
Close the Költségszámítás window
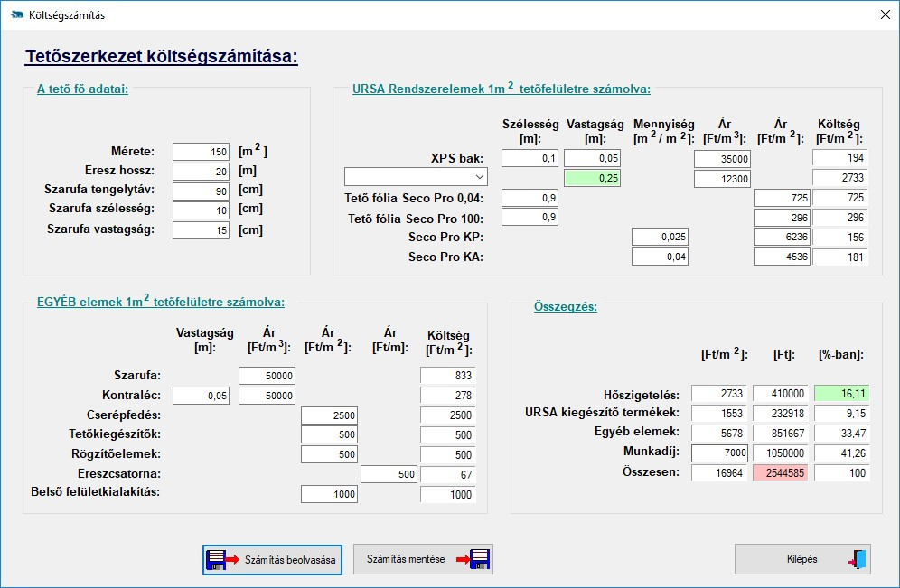pos(884,15)
